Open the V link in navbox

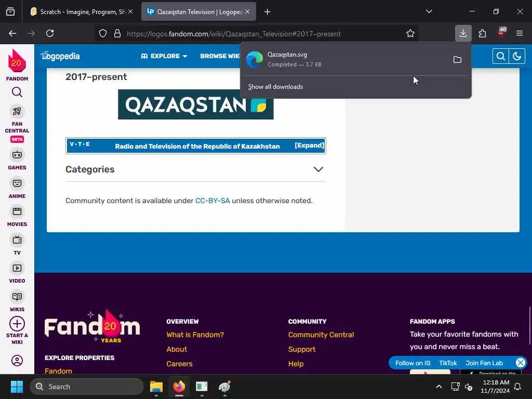pos(72,144)
